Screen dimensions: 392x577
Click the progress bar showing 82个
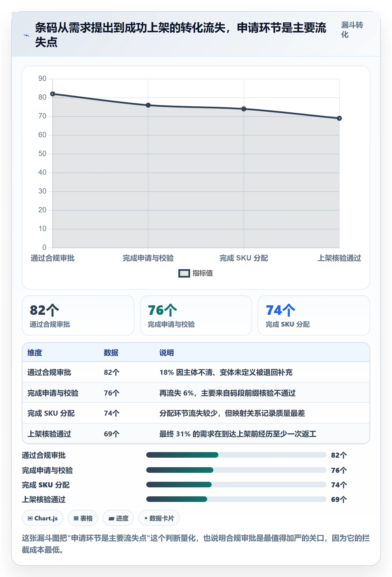[236, 455]
